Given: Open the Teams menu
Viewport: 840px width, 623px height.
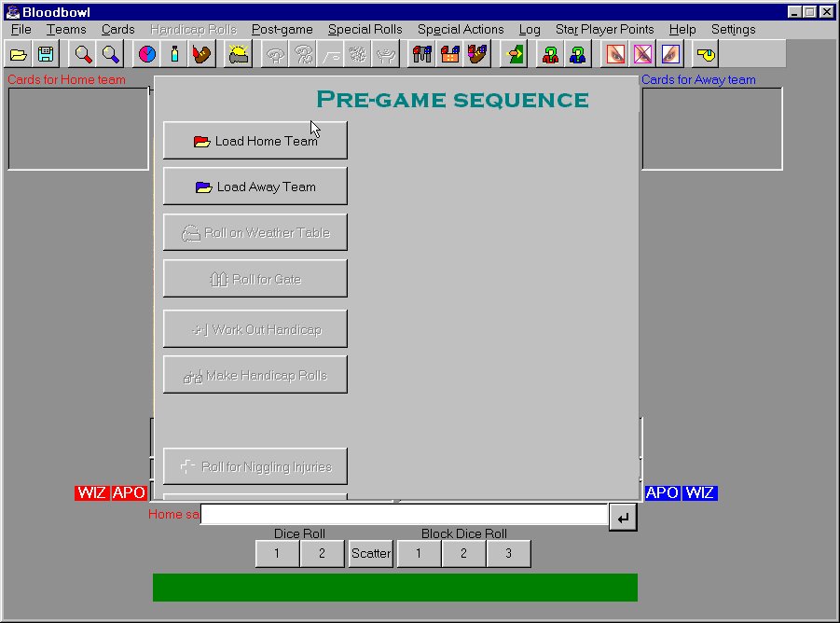Looking at the screenshot, I should pyautogui.click(x=66, y=30).
